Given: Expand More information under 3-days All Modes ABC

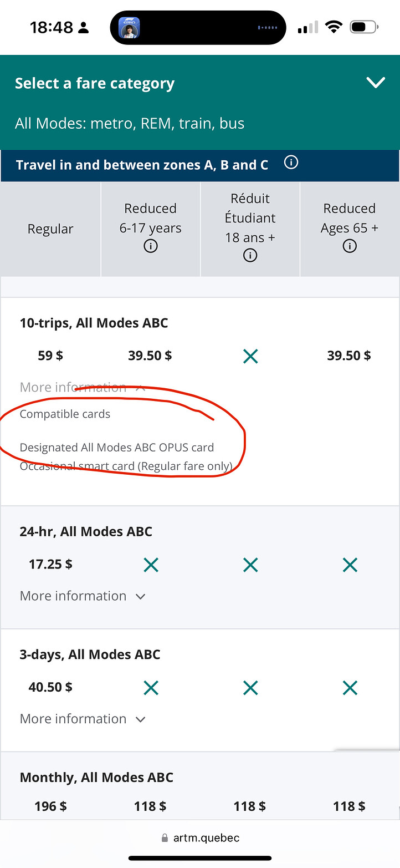Looking at the screenshot, I should click(83, 719).
